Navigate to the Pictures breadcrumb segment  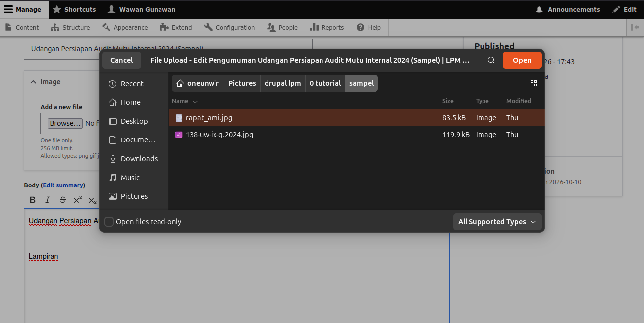[x=242, y=83]
